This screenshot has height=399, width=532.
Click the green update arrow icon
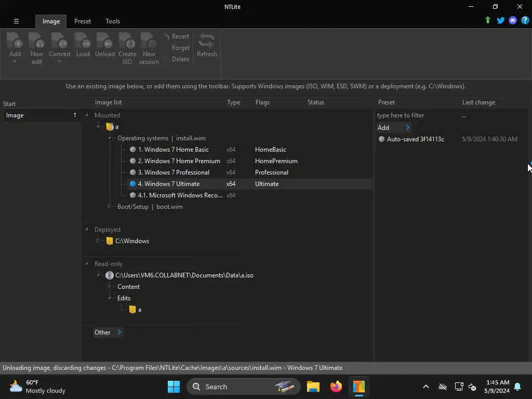point(487,20)
